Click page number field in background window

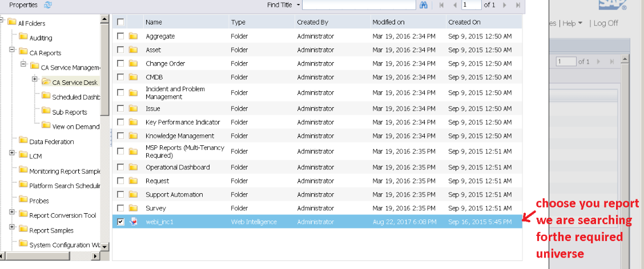[x=566, y=62]
